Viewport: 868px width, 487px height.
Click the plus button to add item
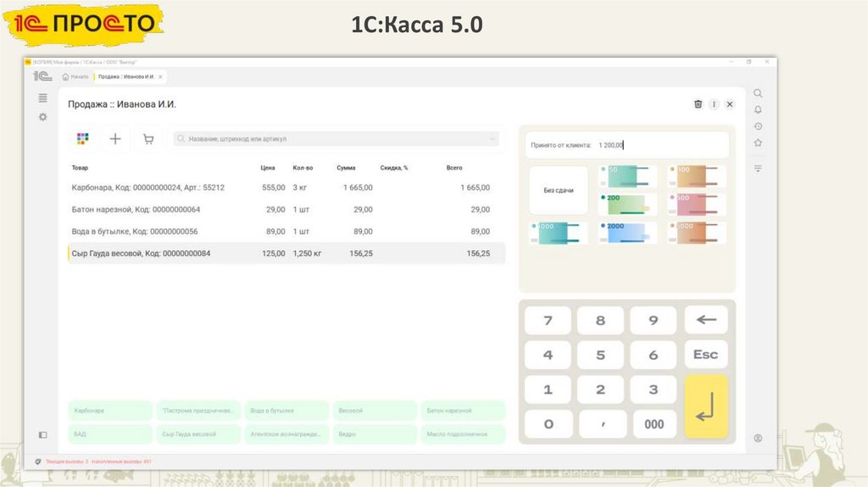point(115,138)
